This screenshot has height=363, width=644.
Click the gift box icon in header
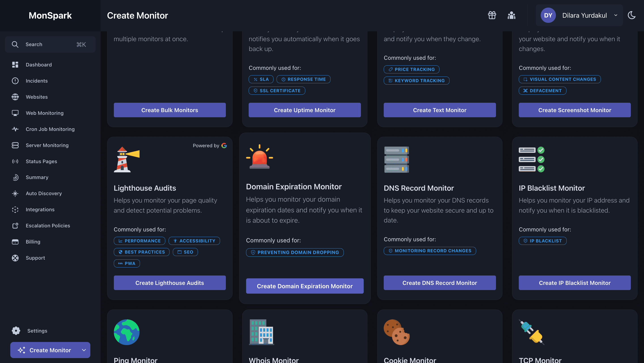pyautogui.click(x=492, y=15)
